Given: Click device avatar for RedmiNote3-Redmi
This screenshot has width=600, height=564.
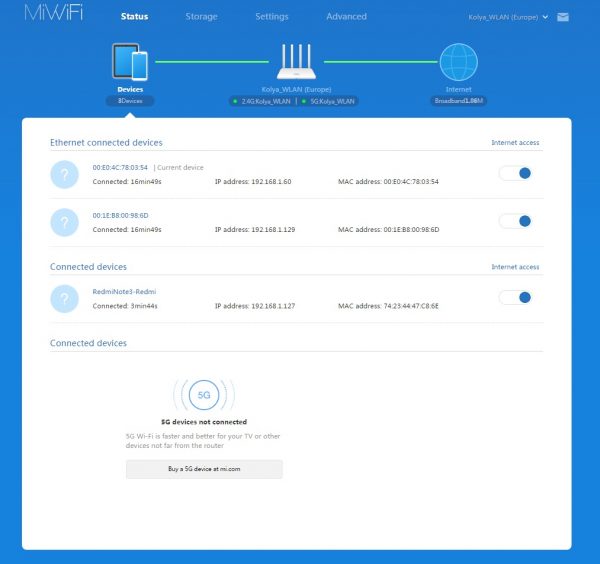Looking at the screenshot, I should tap(65, 299).
